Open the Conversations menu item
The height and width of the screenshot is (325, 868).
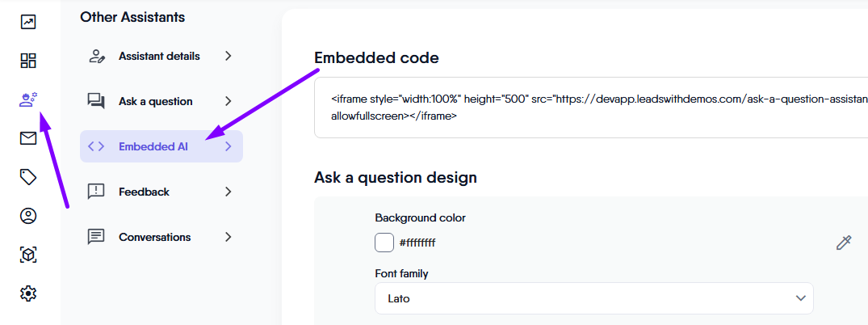154,237
